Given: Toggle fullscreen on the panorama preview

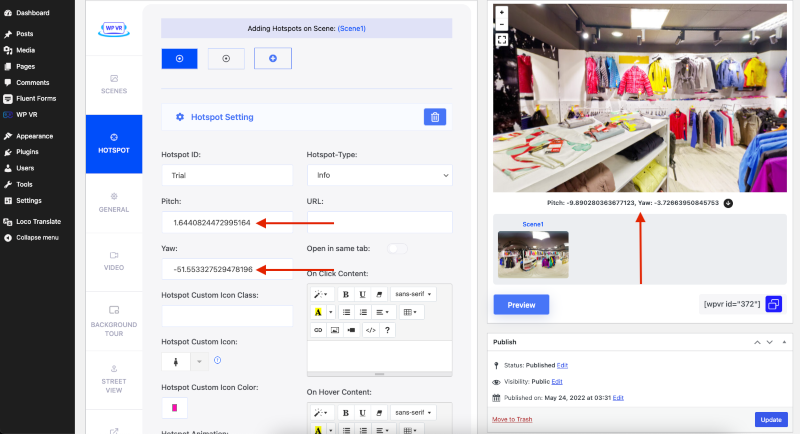Looking at the screenshot, I should point(502,40).
